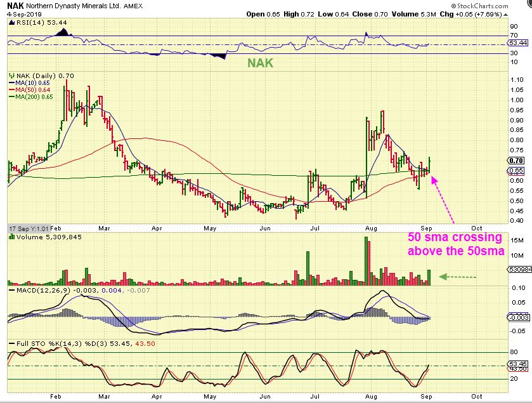Click the Open 0.65 header value
The image size is (532, 403).
(263, 14)
